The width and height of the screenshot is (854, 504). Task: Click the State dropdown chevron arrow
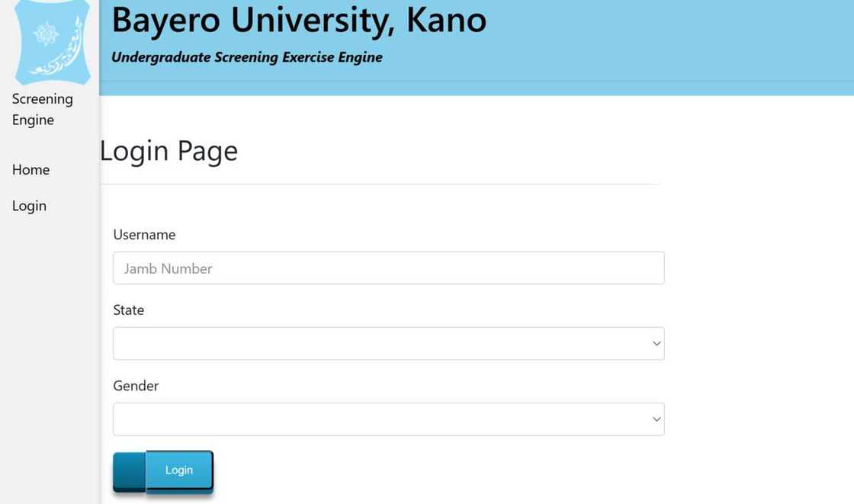click(x=656, y=344)
